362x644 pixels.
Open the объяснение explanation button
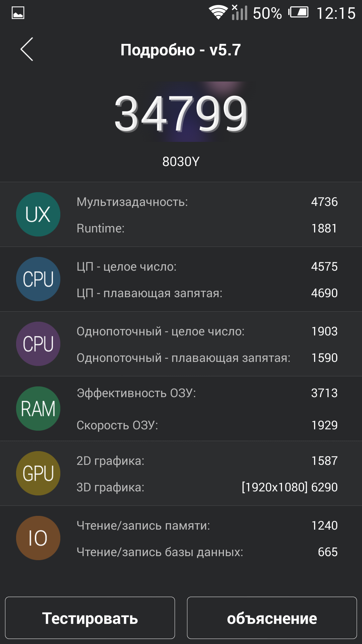pos(272,618)
